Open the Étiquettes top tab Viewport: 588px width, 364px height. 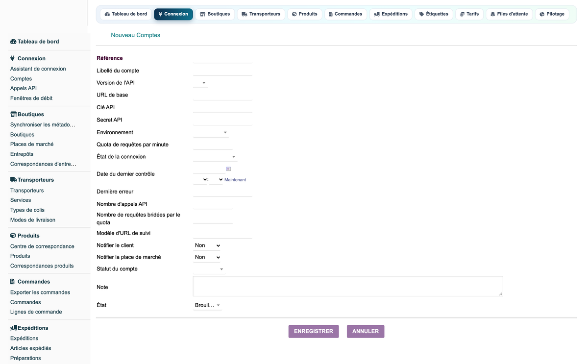coord(434,14)
